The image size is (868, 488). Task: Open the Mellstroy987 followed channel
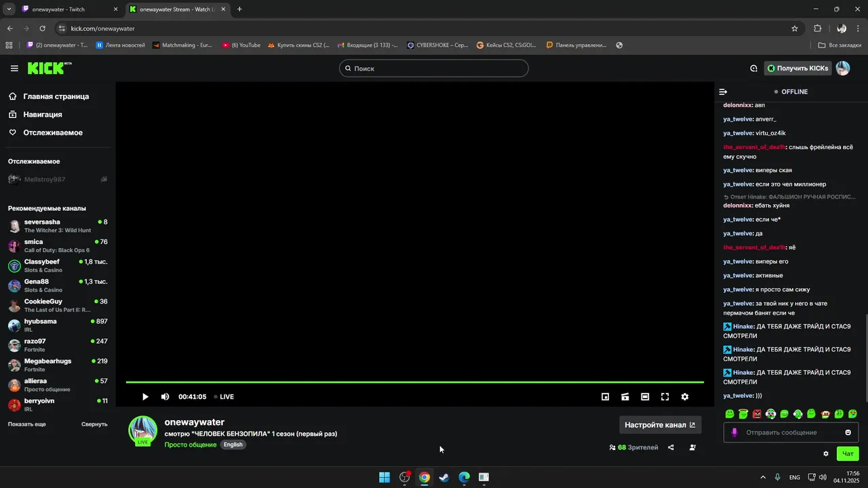coord(58,180)
